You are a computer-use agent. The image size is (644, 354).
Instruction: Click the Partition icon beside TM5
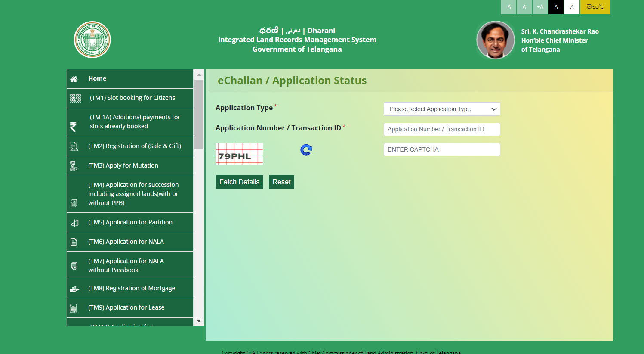click(75, 223)
